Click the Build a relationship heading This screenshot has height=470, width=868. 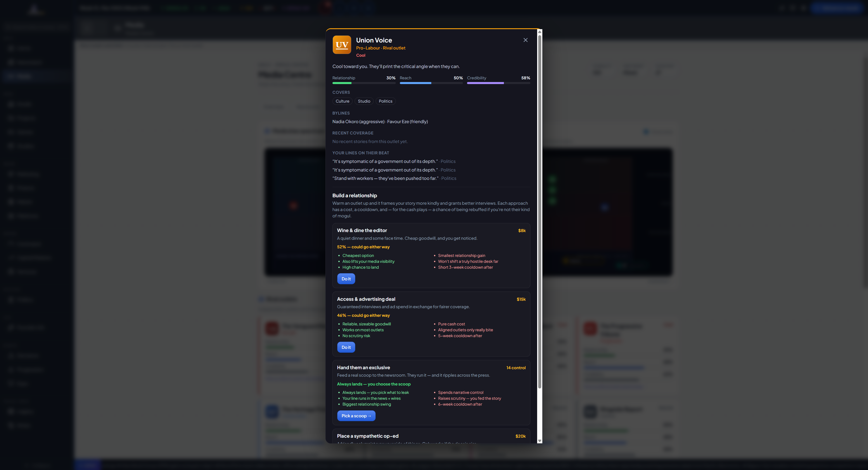point(354,196)
